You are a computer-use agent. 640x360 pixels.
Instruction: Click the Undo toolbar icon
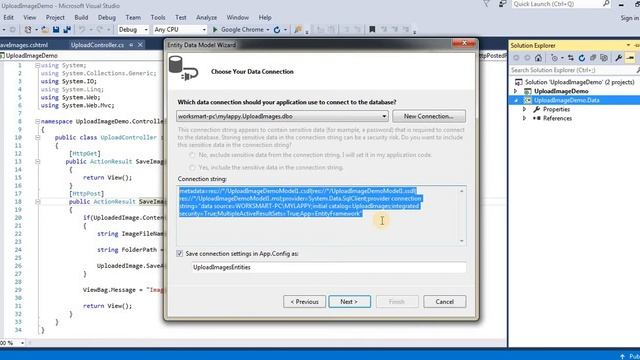(82, 29)
